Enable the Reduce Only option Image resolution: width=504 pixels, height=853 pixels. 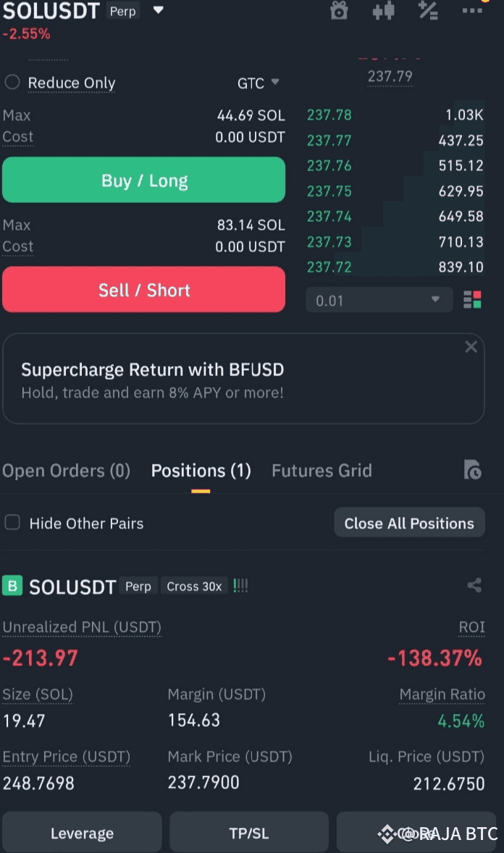pos(12,82)
